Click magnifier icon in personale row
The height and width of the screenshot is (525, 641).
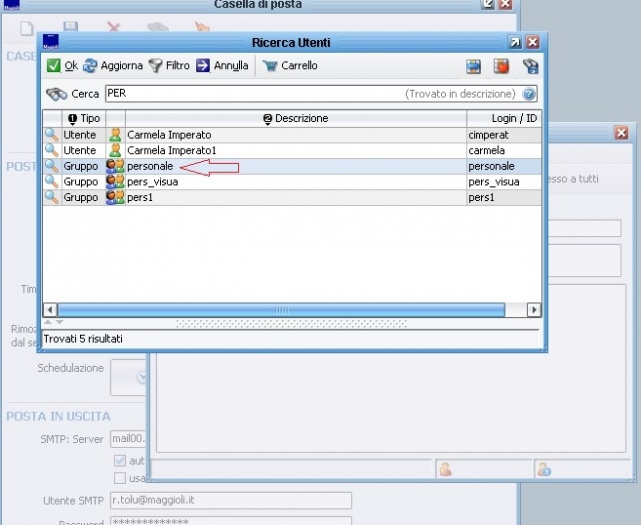pos(52,166)
